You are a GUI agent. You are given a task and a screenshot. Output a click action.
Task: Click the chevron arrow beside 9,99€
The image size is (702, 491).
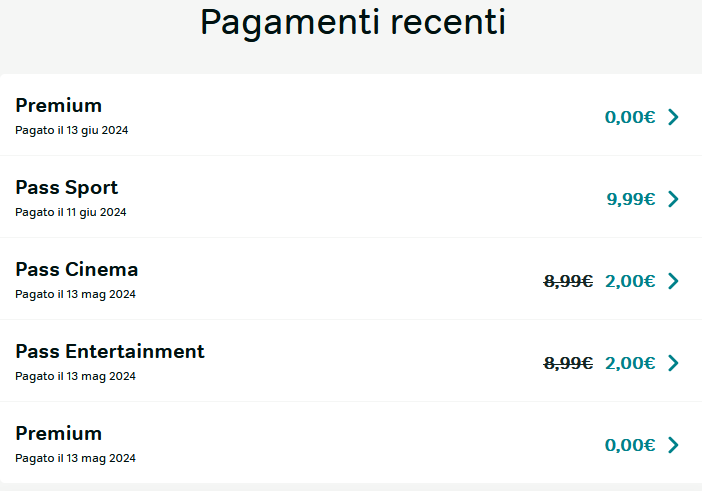tap(673, 199)
